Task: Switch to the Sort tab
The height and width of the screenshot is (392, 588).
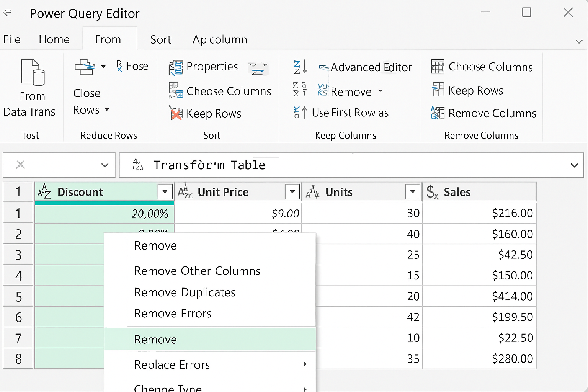Action: [161, 39]
